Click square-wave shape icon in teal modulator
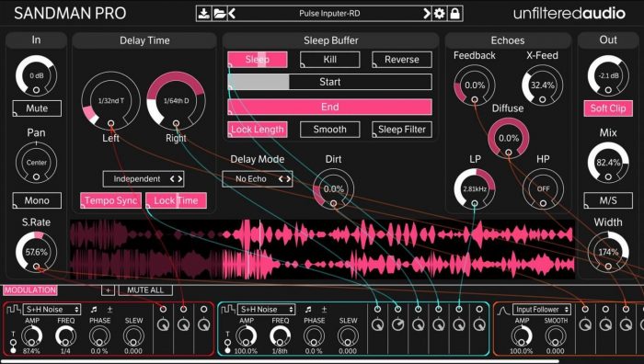This screenshot has width=644, height=364. pyautogui.click(x=228, y=309)
